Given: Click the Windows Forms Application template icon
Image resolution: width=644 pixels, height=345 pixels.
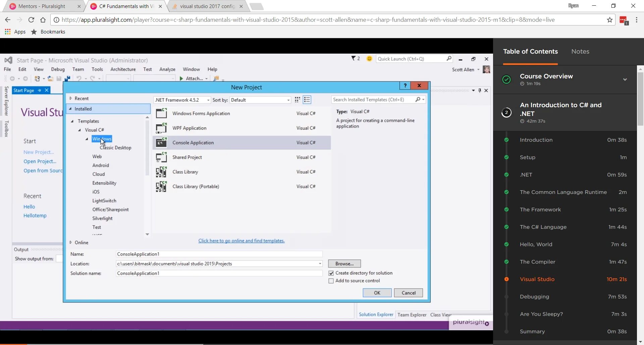Looking at the screenshot, I should click(x=161, y=113).
